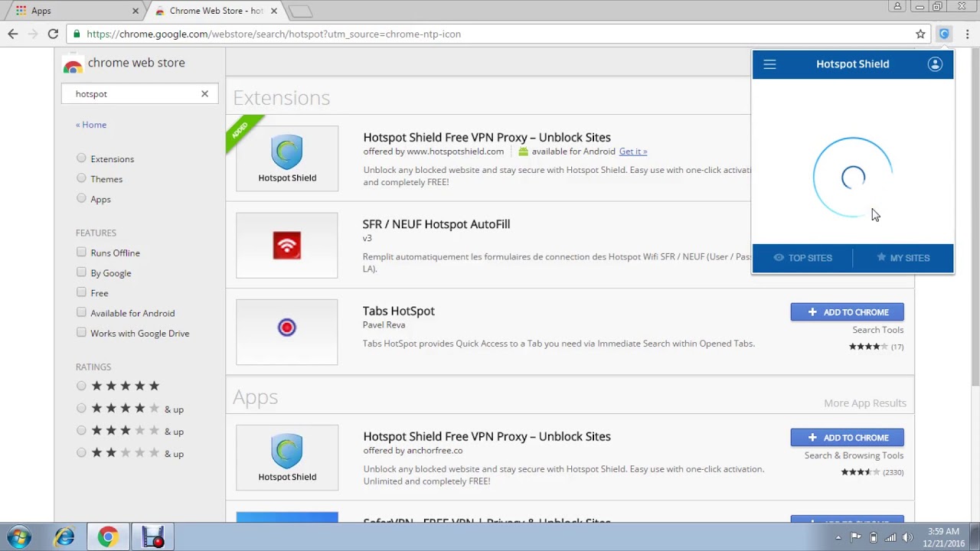Open the MY SITES tab in Hotspot Shield
The image size is (980, 551).
[x=903, y=258]
